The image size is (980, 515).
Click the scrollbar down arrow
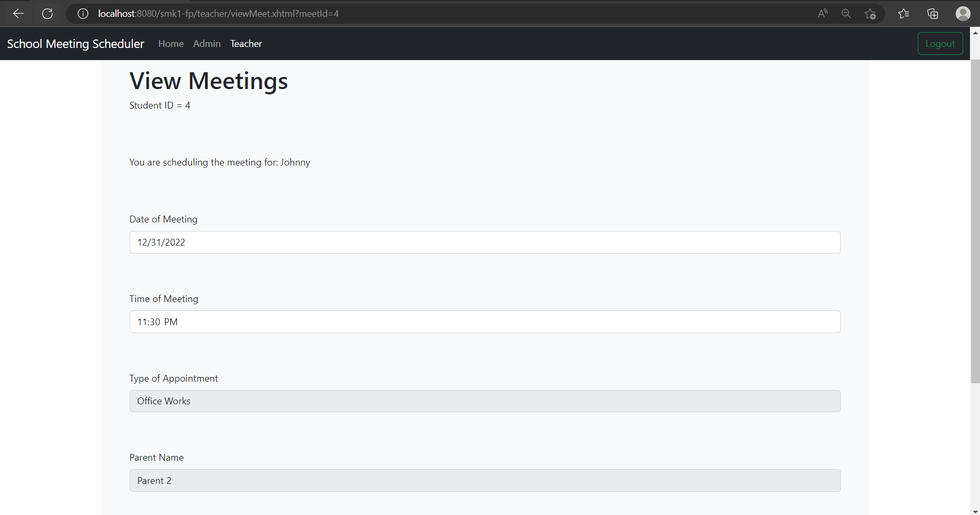974,510
